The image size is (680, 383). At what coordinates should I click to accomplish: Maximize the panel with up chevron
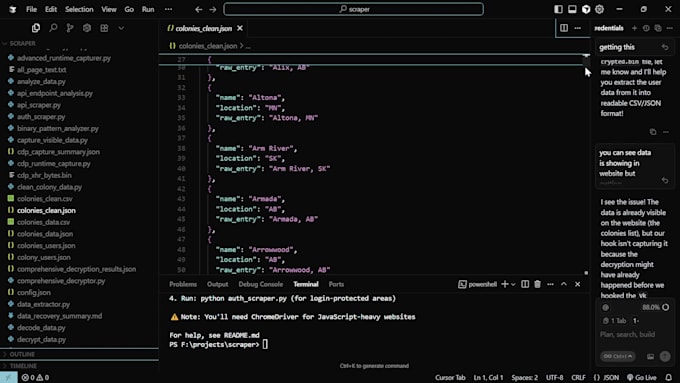564,284
